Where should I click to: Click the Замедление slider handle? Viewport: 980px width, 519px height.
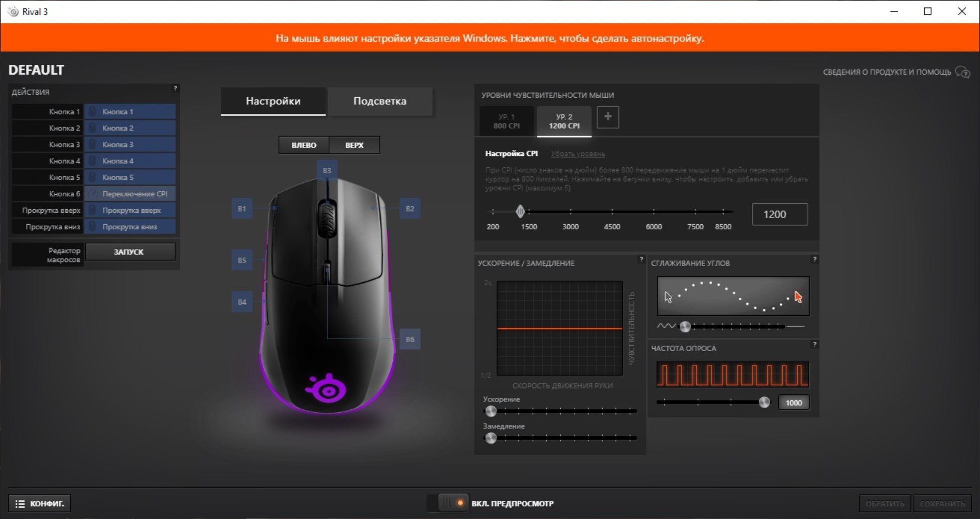tap(491, 438)
